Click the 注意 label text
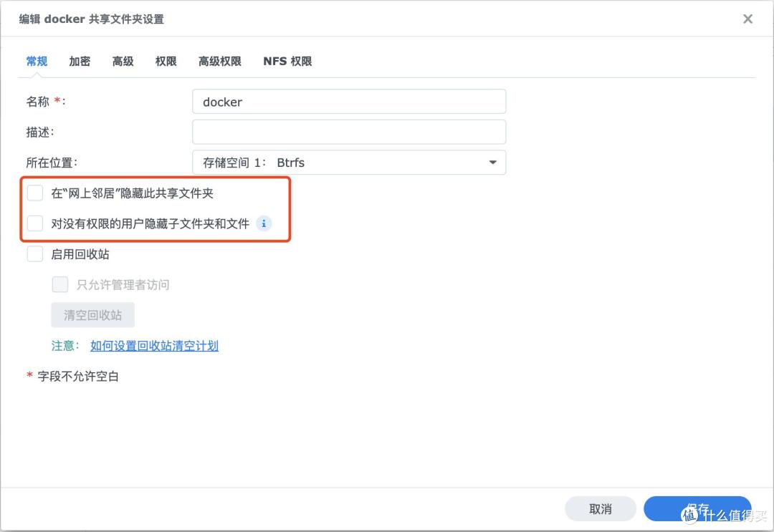 click(65, 346)
